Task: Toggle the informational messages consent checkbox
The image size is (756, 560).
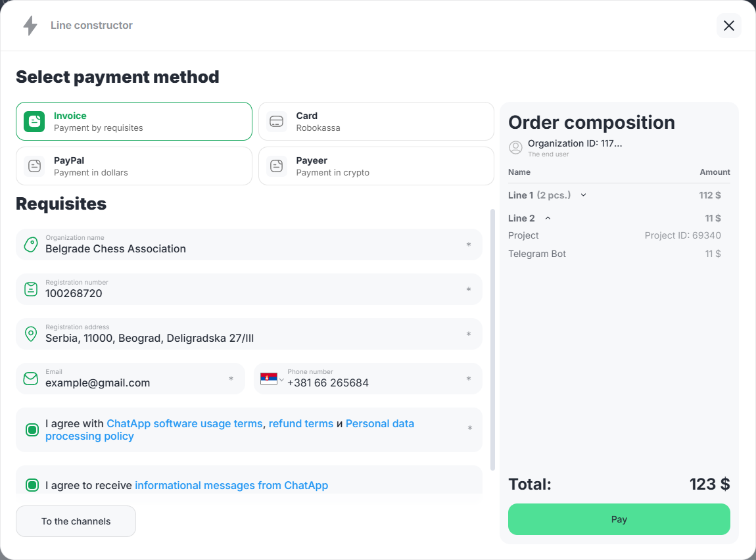Action: coord(32,485)
